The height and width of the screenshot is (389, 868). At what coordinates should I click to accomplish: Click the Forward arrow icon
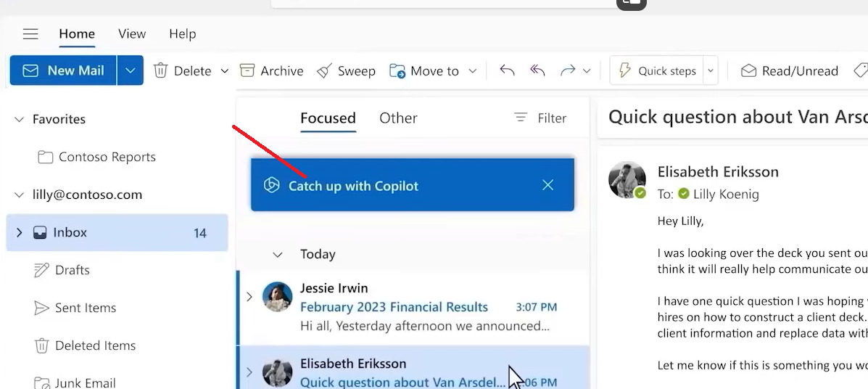pyautogui.click(x=568, y=70)
